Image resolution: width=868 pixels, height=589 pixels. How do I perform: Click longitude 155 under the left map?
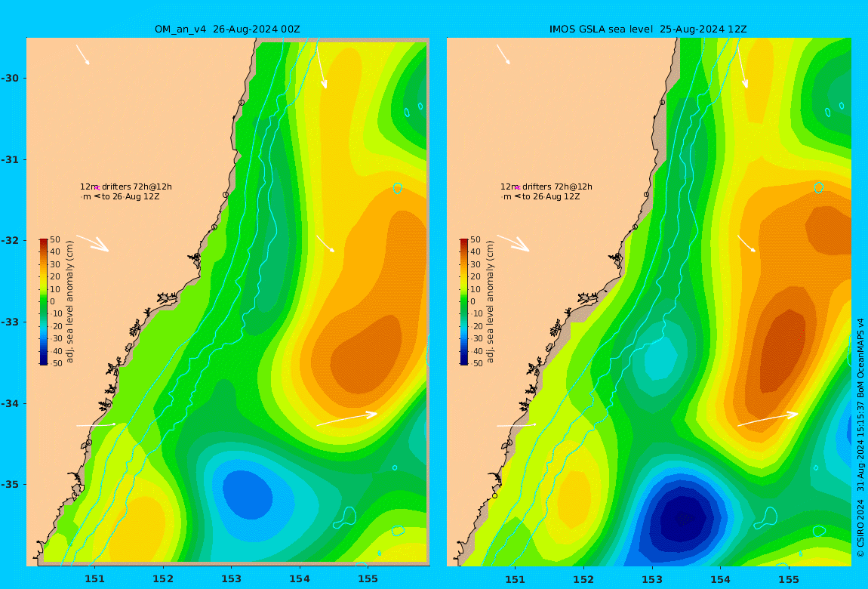click(368, 579)
